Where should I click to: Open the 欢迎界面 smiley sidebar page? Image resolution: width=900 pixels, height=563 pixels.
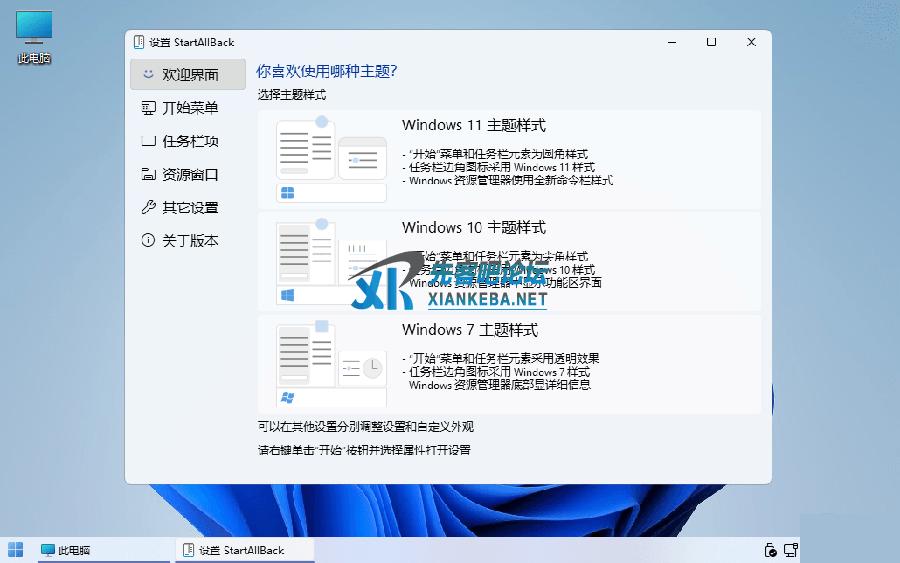(x=188, y=74)
